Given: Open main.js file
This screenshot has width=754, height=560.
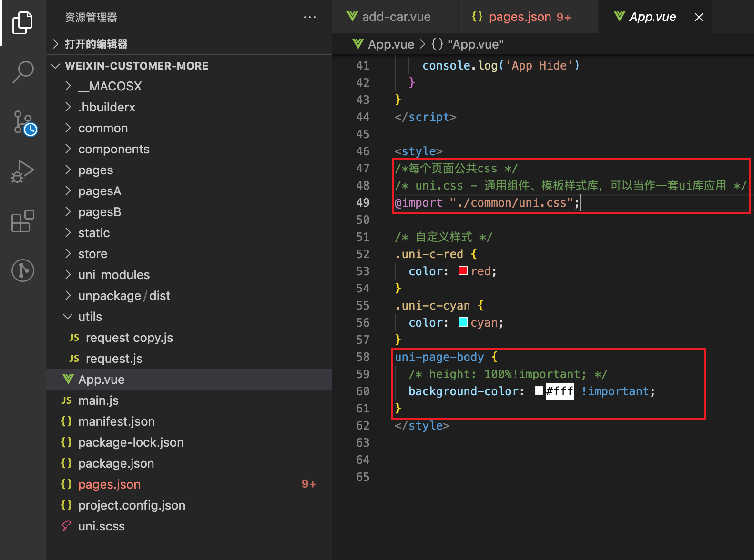Looking at the screenshot, I should click(189, 400).
